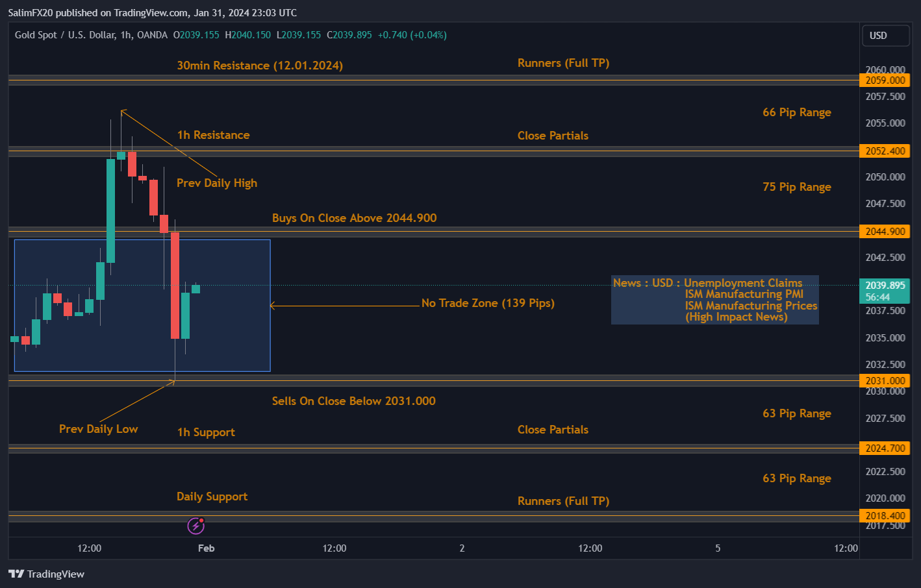921x588 pixels.
Task: Click the purple lightning news event icon
Action: click(196, 526)
